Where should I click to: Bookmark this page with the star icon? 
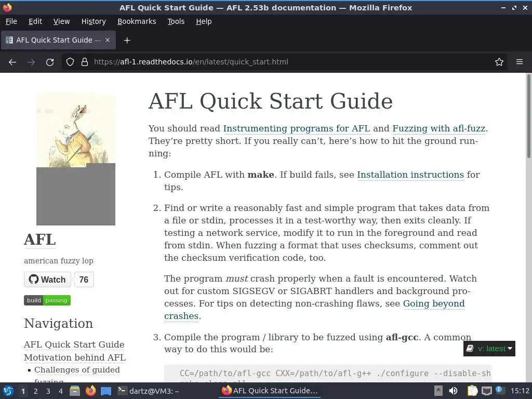(499, 62)
